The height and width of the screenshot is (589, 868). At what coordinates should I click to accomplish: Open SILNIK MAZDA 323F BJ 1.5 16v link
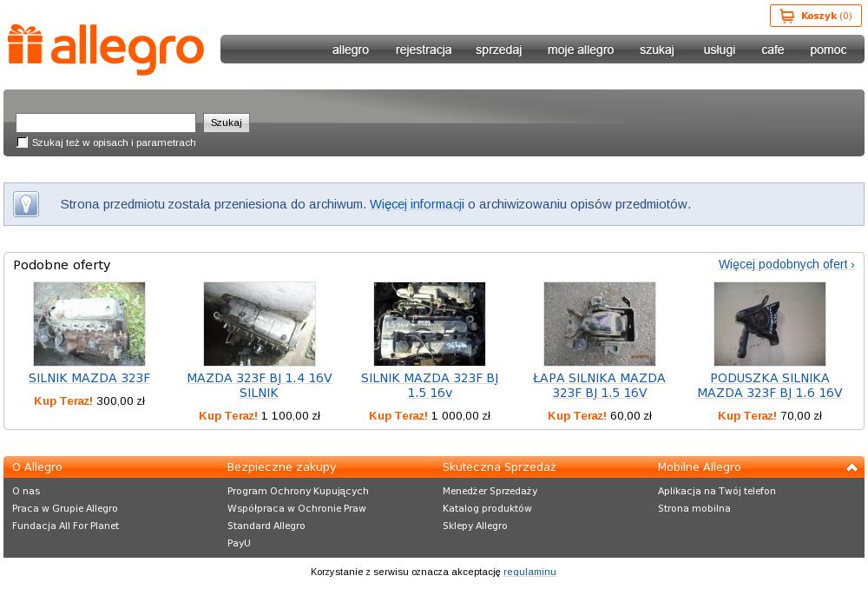click(x=430, y=385)
